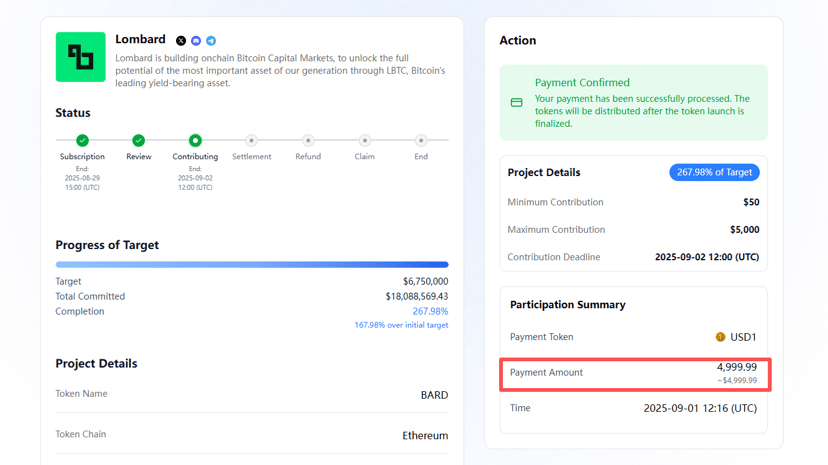Viewport: 828px width, 465px height.
Task: Click the green Lombard project logo
Action: (x=80, y=57)
